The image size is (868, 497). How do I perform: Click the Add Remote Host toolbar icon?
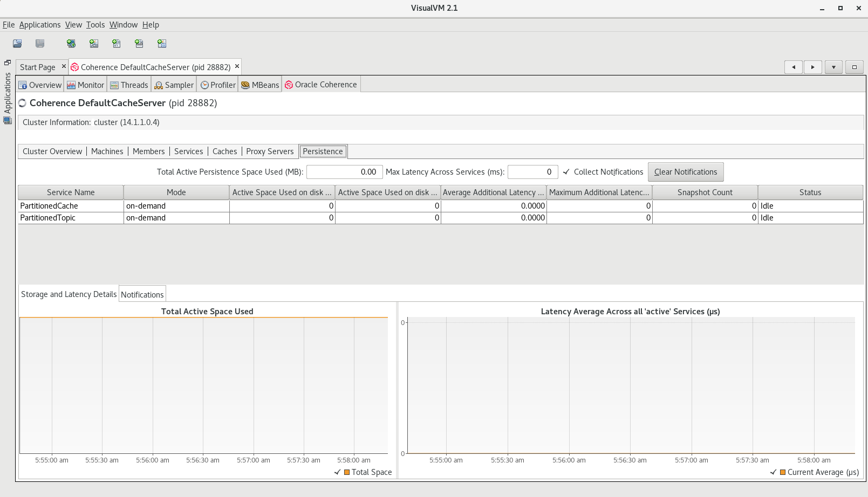coord(71,44)
